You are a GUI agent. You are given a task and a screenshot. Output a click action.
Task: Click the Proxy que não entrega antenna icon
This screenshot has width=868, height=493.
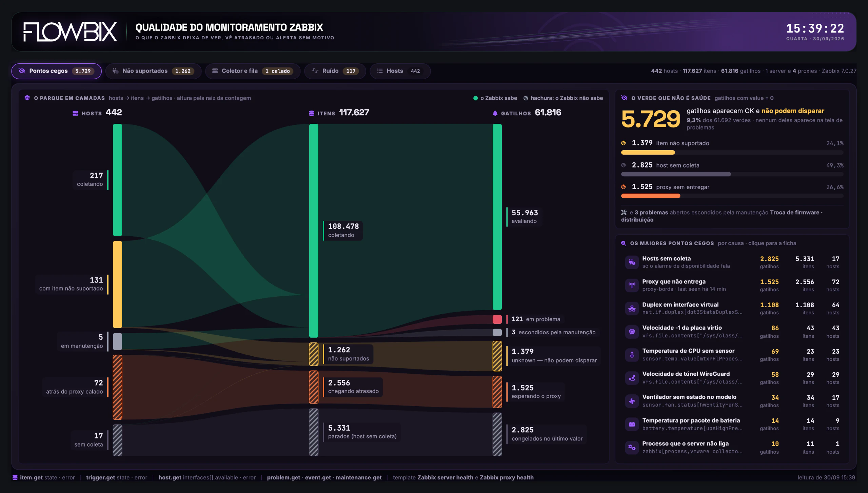632,285
